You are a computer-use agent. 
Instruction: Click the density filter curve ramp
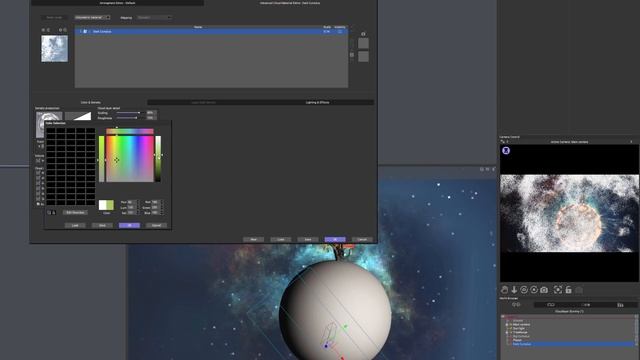tap(78, 116)
